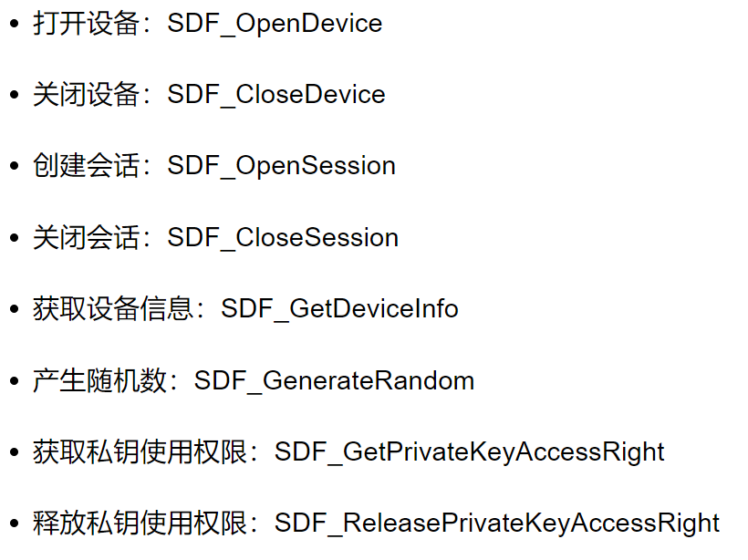Viewport: 748px width, 560px height.
Task: Click the SDF_GetPrivateKeyAccessRight function name
Action: tap(469, 451)
